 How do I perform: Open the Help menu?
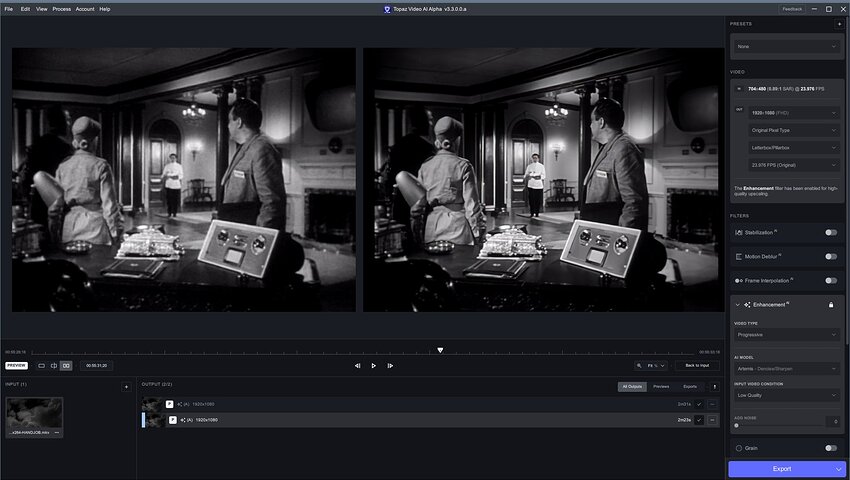105,9
